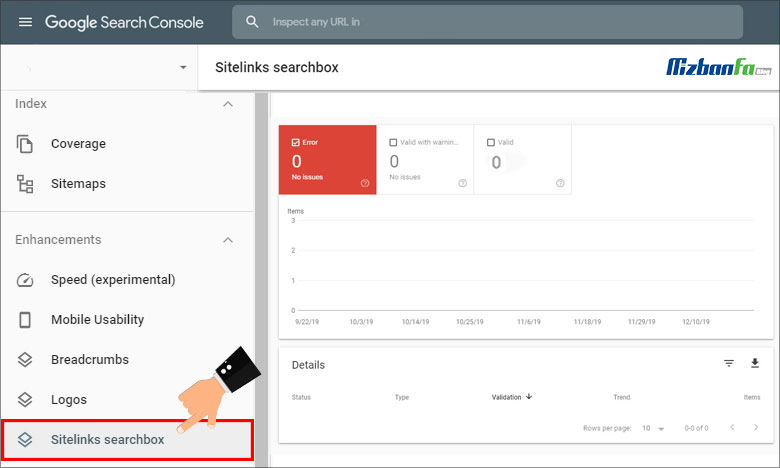Change rows per page dropdown
This screenshot has height=468, width=780.
[x=654, y=428]
